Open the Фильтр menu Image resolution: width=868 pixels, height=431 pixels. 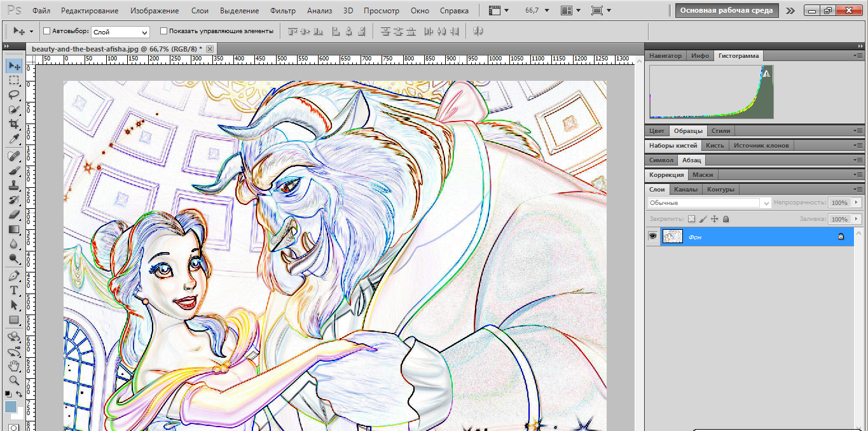pos(283,11)
